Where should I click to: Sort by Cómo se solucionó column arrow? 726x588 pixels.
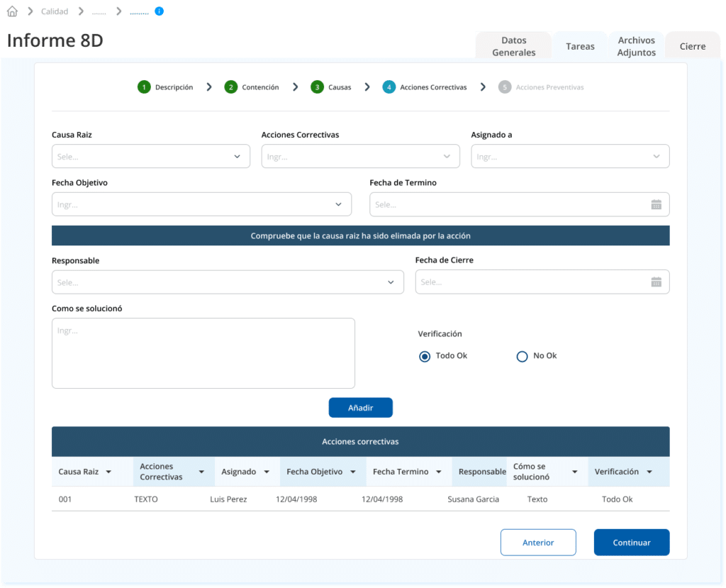tap(574, 472)
